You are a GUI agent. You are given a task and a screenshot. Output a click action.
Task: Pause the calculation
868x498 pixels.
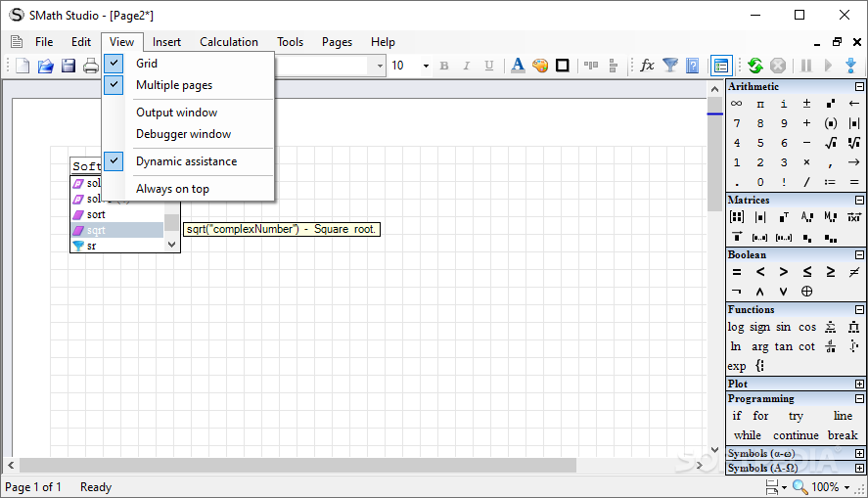[806, 66]
